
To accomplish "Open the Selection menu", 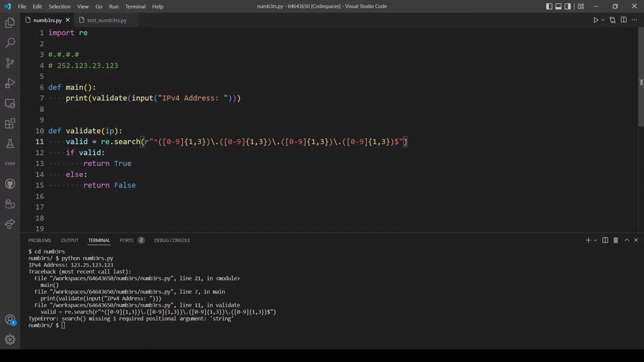I will tap(59, 7).
